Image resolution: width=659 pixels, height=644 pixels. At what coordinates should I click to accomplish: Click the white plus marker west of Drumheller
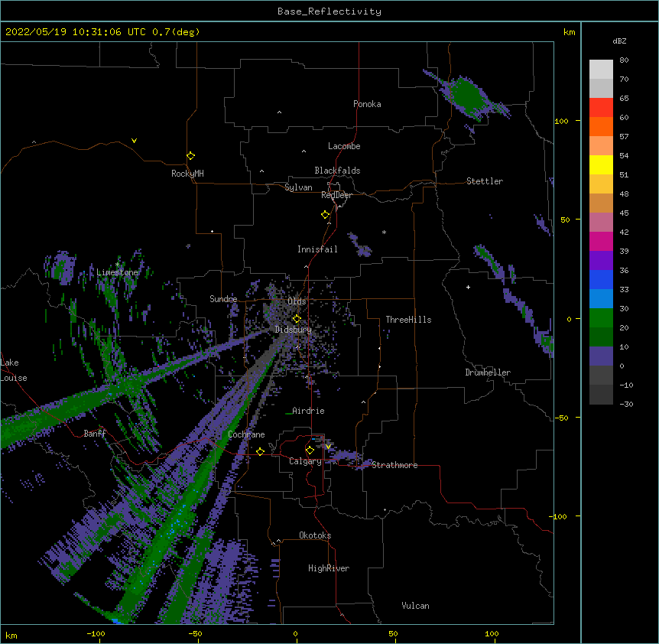(468, 287)
